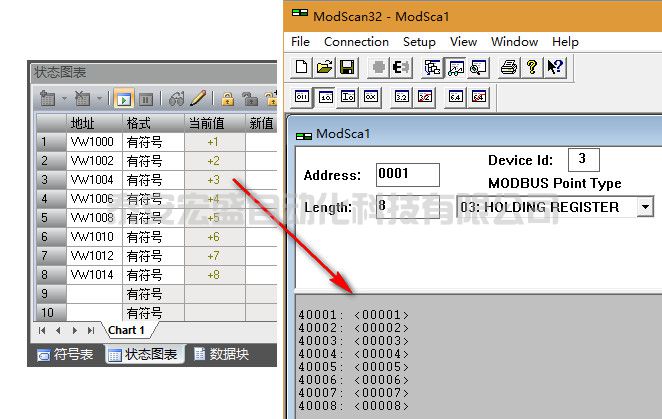
Task: Click the Print icon in ModScan toolbar
Action: (x=508, y=68)
